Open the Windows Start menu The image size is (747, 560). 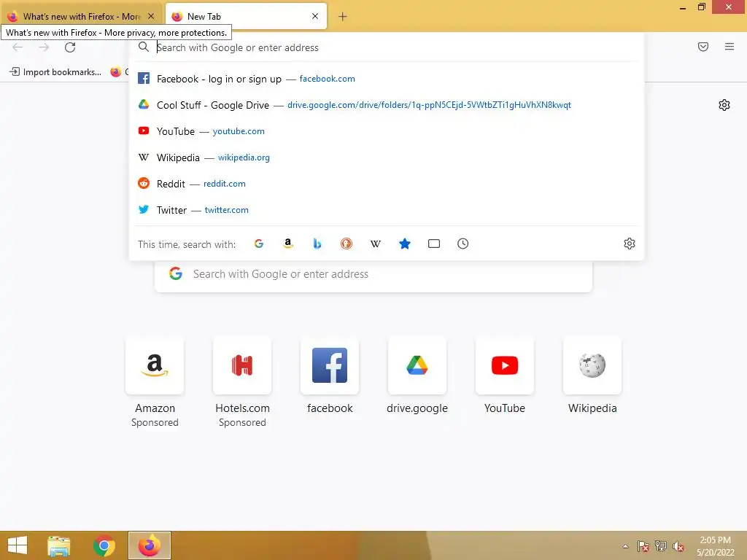(x=18, y=545)
